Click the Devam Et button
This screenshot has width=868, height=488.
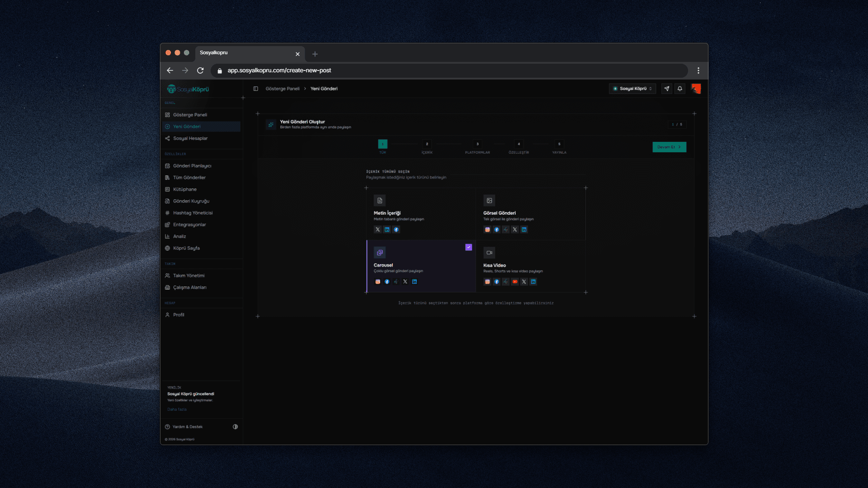point(669,147)
